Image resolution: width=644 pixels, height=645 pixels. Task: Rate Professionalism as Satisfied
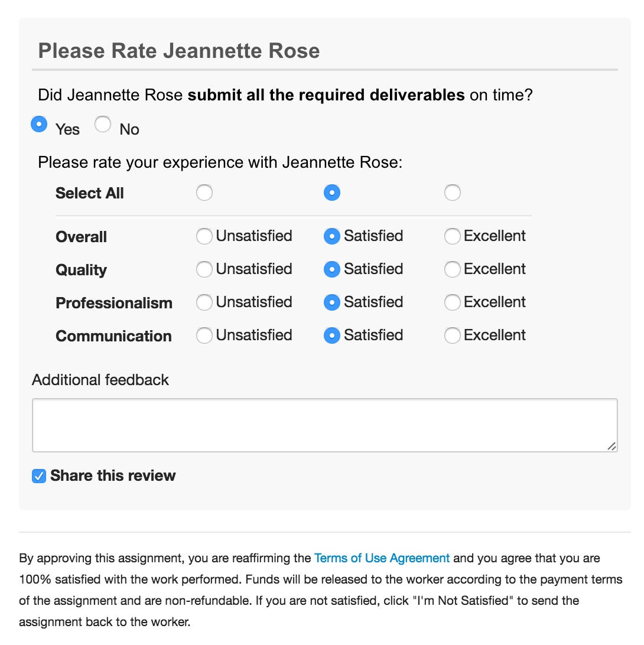coord(332,302)
